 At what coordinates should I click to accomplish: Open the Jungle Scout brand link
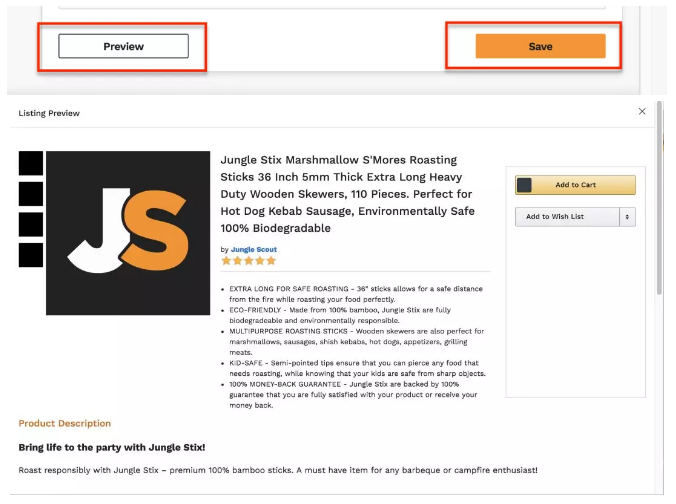[x=254, y=249]
